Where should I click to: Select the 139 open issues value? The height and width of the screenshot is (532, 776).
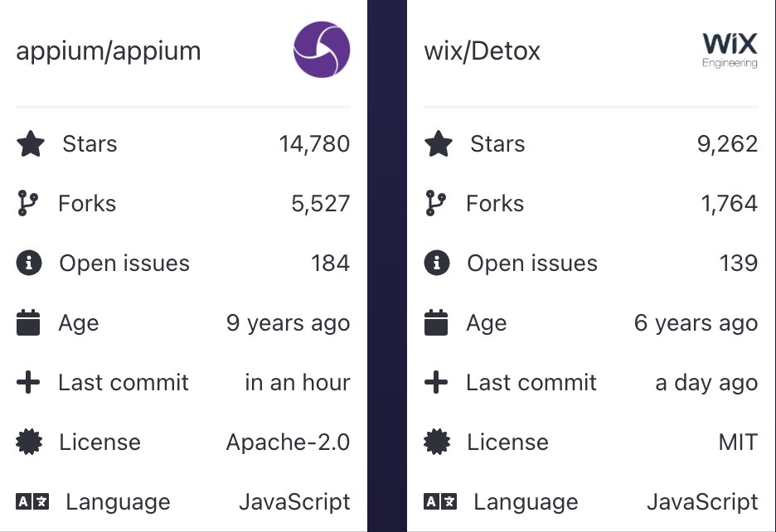(739, 263)
